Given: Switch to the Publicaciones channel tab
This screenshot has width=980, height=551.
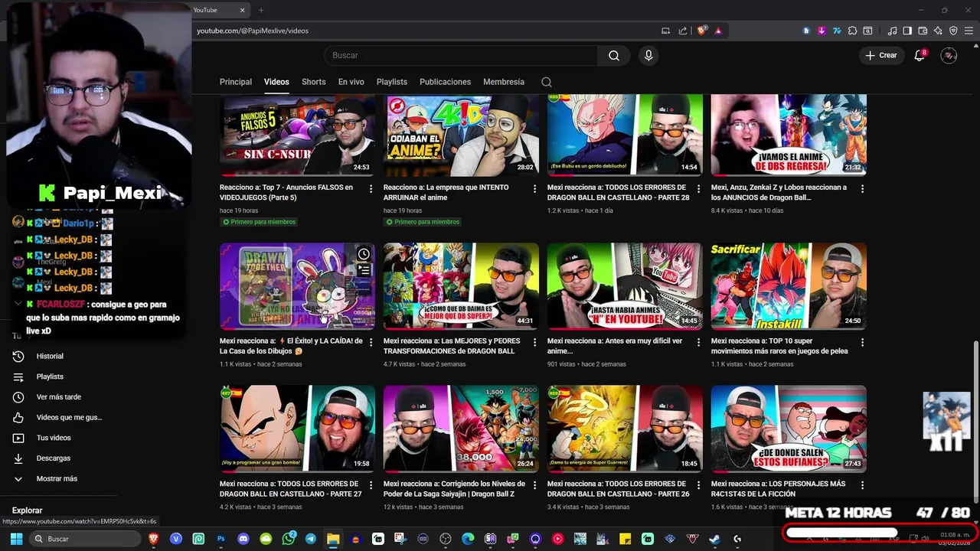Looking at the screenshot, I should click(x=445, y=82).
